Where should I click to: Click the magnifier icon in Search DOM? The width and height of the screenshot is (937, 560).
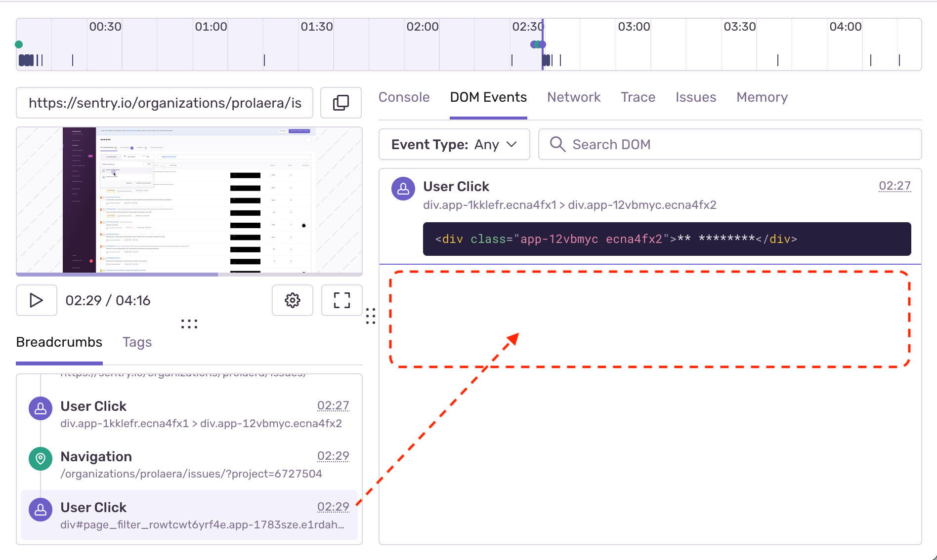click(x=557, y=144)
